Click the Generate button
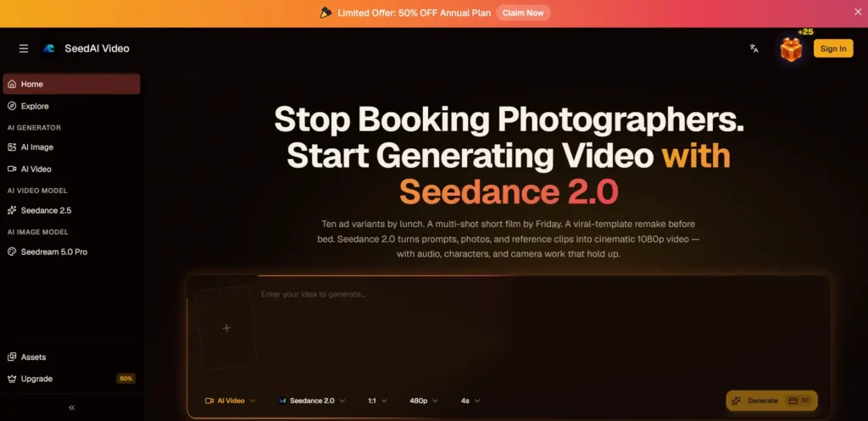The image size is (868, 421). [x=771, y=401]
